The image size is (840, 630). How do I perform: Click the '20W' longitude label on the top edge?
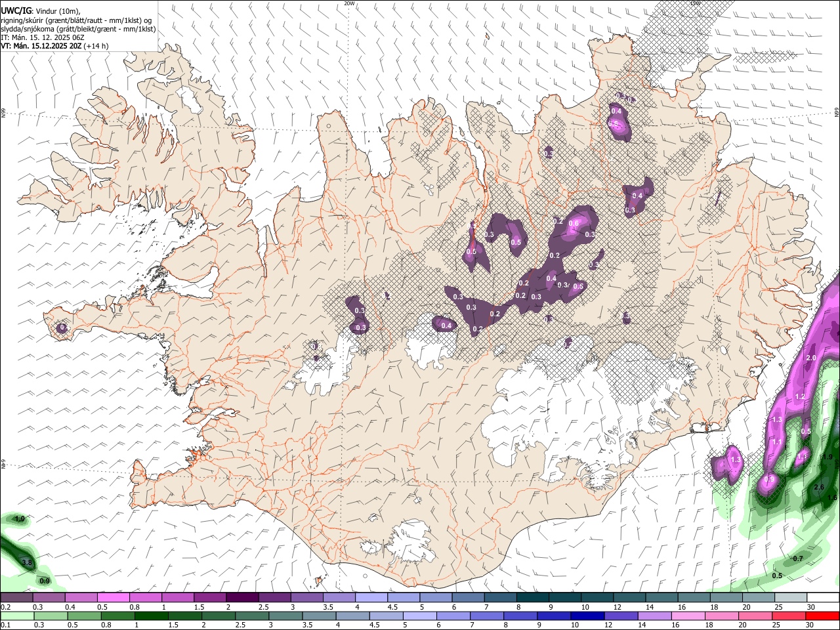pos(349,3)
